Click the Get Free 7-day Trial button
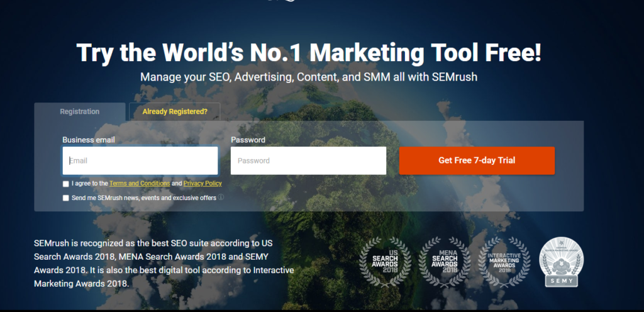Viewport: 644px width, 312px height. coord(477,160)
